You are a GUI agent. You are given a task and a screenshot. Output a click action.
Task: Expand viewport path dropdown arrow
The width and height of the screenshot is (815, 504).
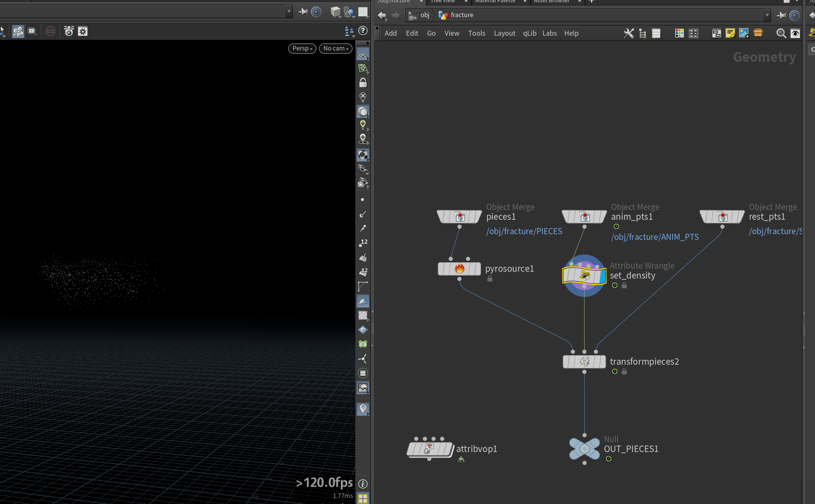click(289, 12)
